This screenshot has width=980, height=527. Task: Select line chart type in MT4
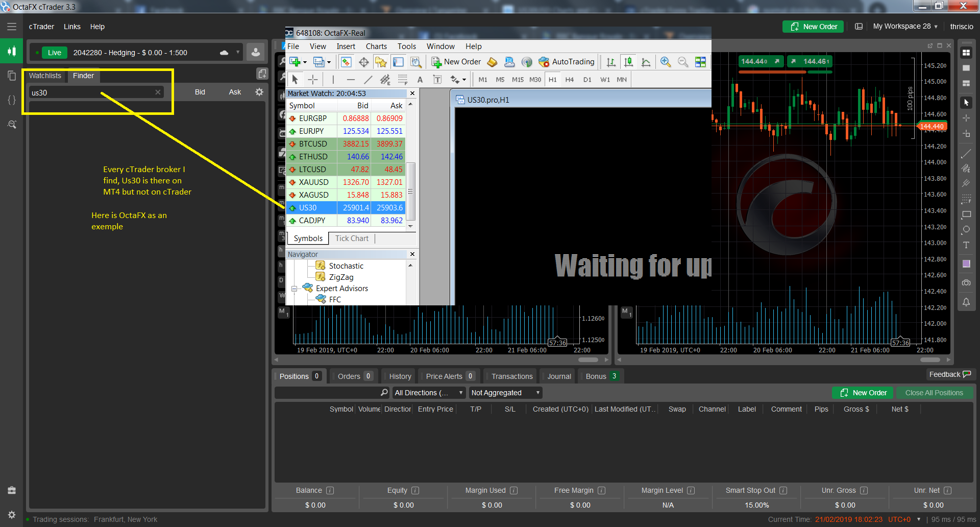coord(646,62)
